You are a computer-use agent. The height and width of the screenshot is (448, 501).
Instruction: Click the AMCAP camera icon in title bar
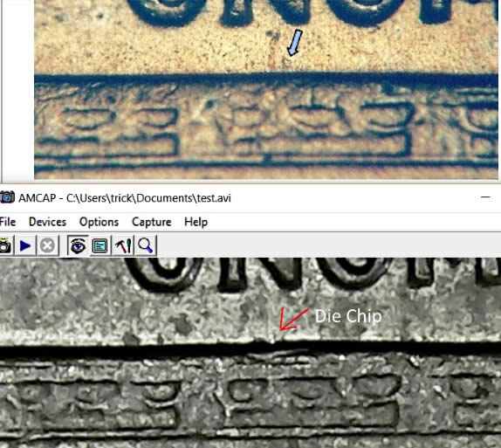coord(7,197)
